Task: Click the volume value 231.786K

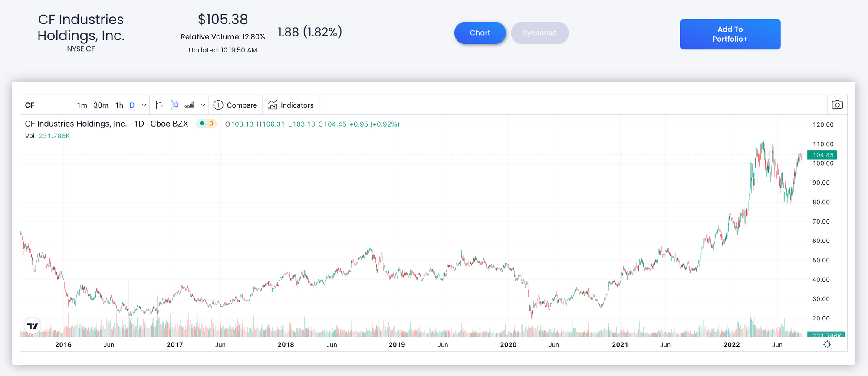Action: click(x=54, y=136)
